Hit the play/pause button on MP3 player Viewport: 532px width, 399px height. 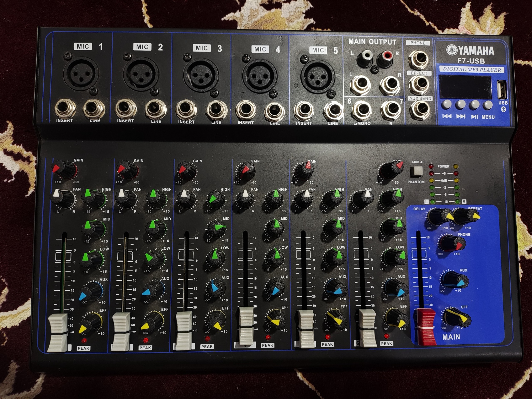[474, 105]
